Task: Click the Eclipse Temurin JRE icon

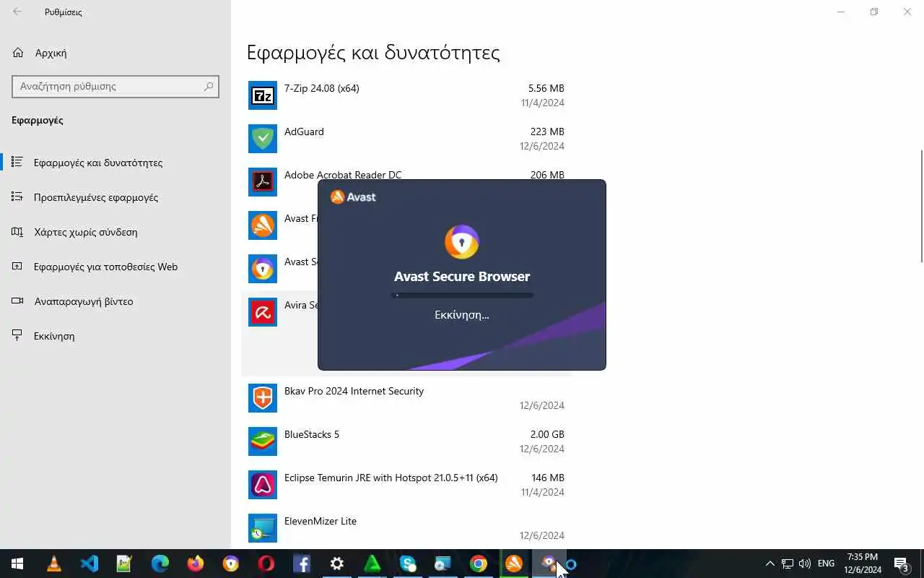Action: 263,485
